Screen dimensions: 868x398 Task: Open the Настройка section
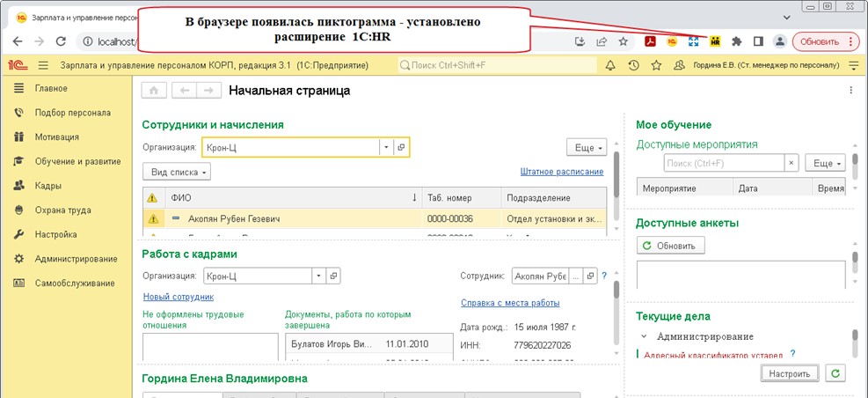tap(56, 234)
